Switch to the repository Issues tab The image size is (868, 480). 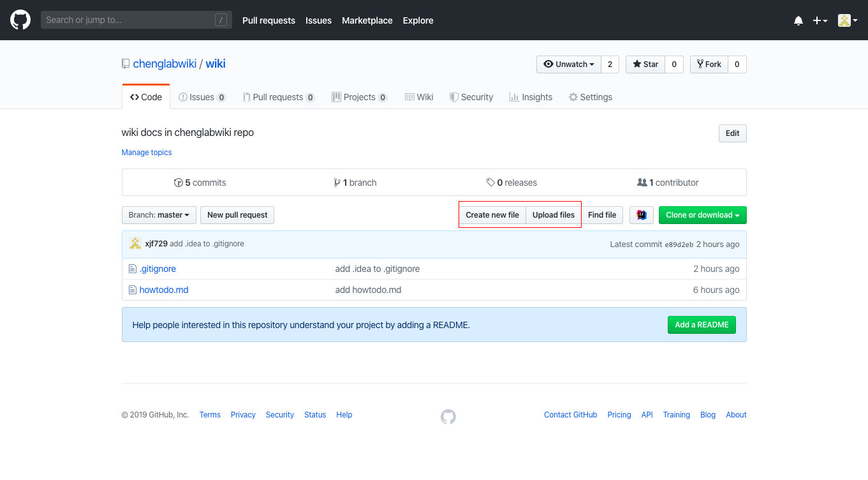click(x=202, y=97)
